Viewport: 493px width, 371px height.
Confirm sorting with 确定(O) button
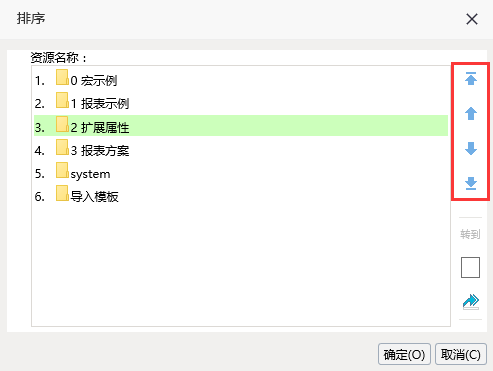pyautogui.click(x=404, y=354)
